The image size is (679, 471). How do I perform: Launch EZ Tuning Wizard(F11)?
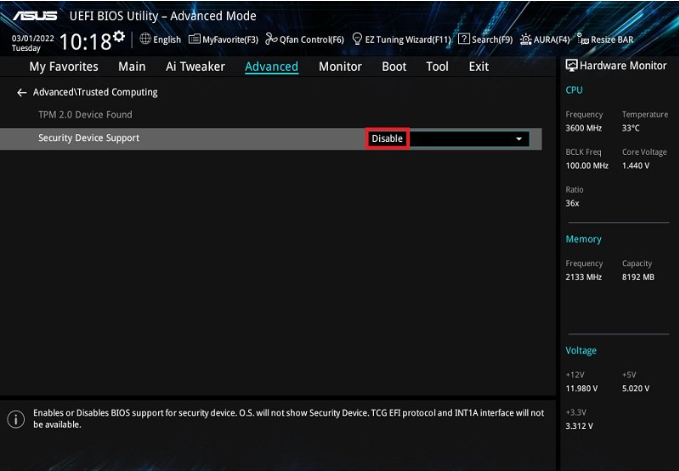pyautogui.click(x=401, y=39)
